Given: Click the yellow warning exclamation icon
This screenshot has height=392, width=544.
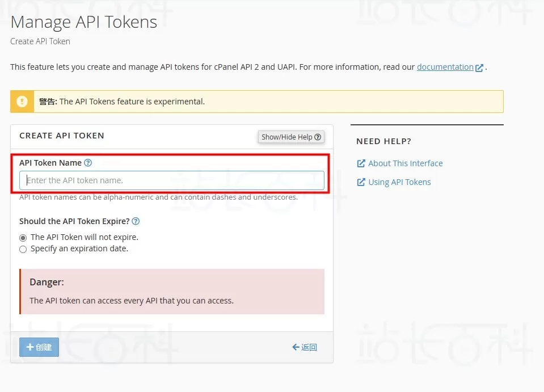Looking at the screenshot, I should (22, 102).
